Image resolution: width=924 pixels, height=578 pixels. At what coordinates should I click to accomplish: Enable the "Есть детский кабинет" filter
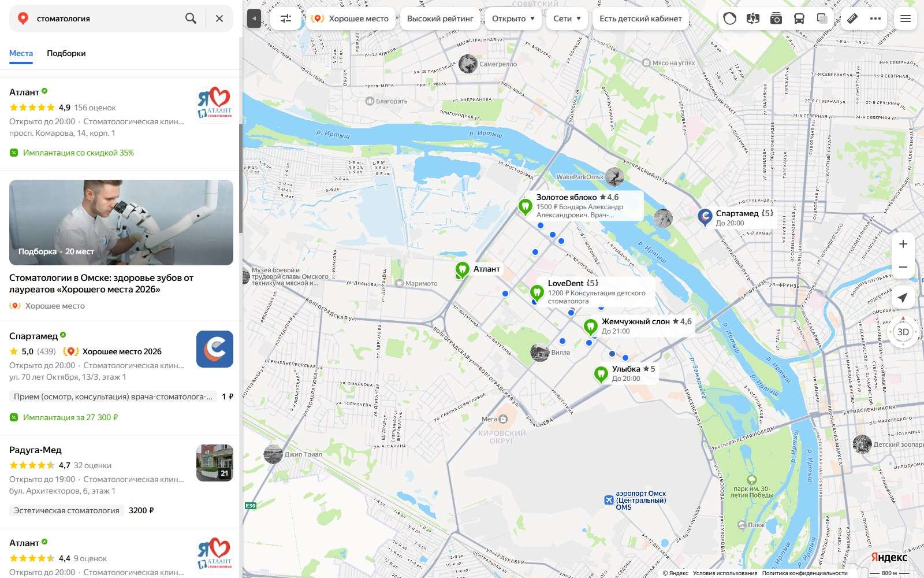click(x=640, y=18)
